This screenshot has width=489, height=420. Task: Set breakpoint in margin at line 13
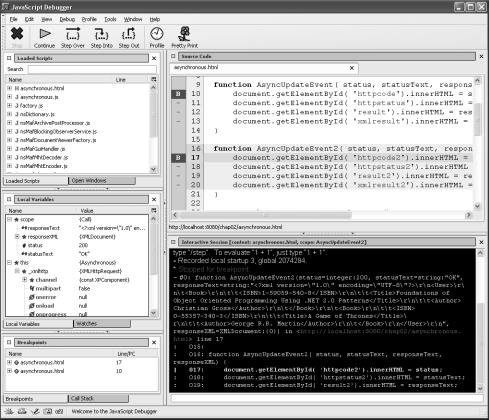coord(178,121)
